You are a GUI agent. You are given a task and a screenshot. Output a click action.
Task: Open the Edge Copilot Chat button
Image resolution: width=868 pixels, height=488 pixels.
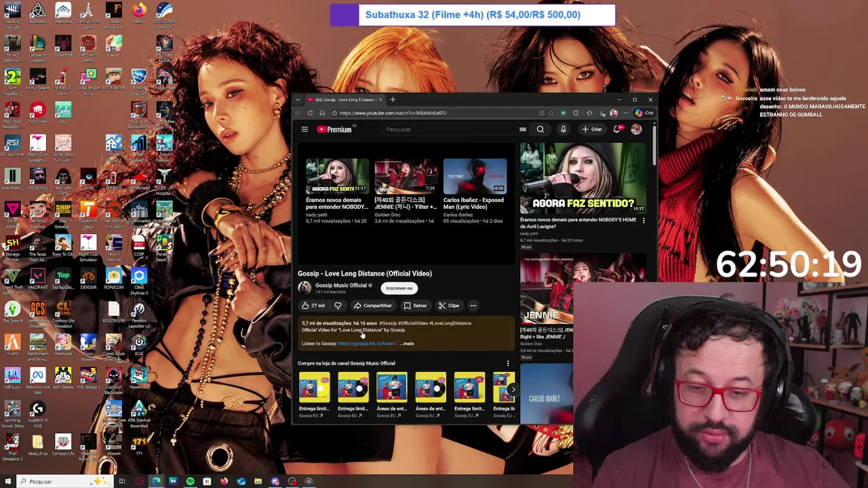click(x=644, y=113)
